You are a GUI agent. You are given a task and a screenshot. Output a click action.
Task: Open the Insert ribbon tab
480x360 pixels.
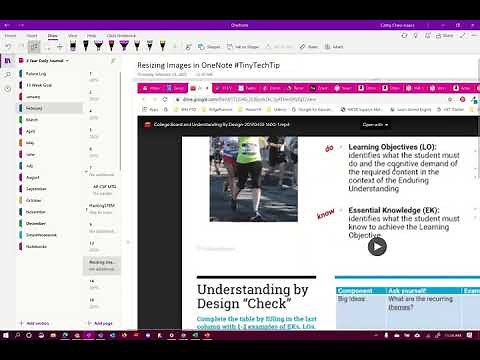(32, 36)
